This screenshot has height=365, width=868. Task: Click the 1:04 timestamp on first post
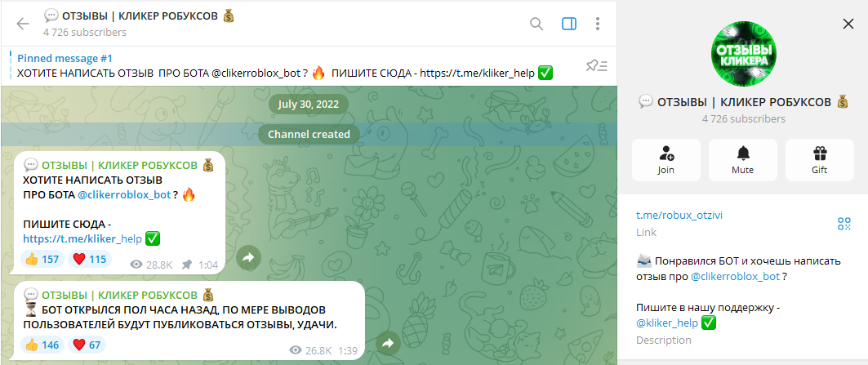point(208,265)
